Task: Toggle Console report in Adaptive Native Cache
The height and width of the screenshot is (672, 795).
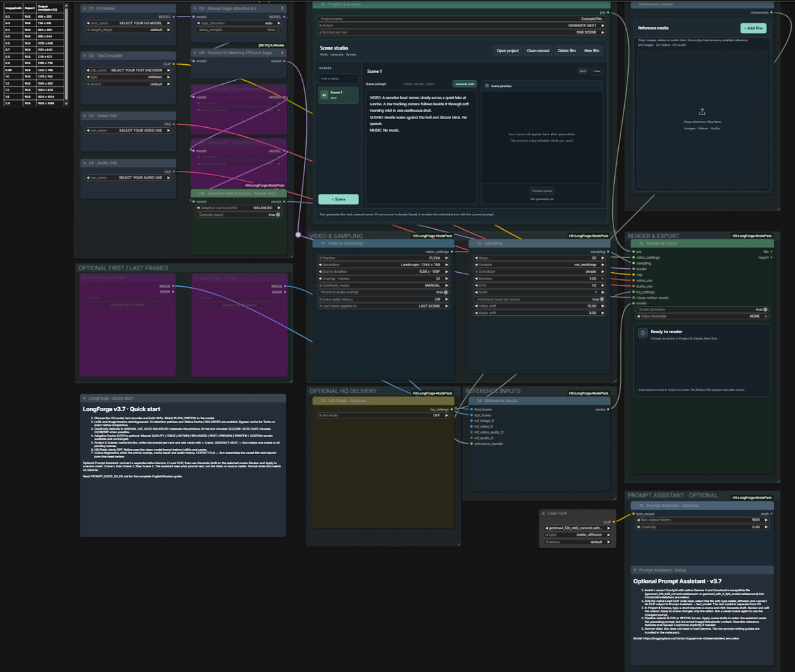Action: point(278,215)
